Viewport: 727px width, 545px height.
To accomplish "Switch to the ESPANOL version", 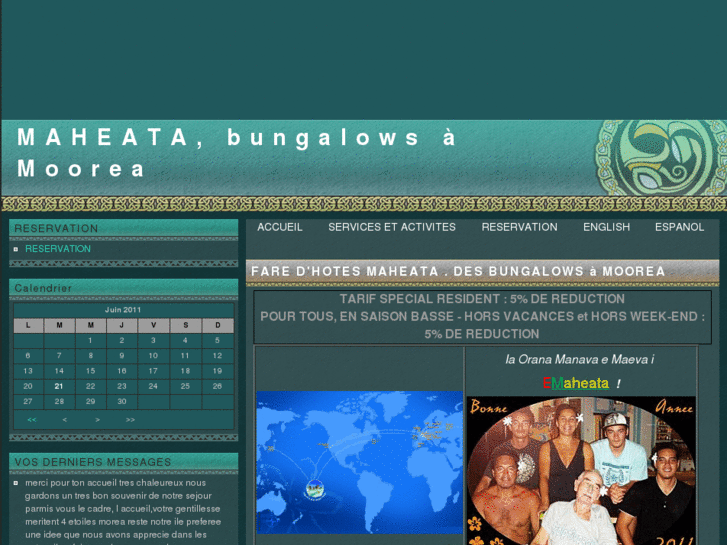I will [679, 227].
